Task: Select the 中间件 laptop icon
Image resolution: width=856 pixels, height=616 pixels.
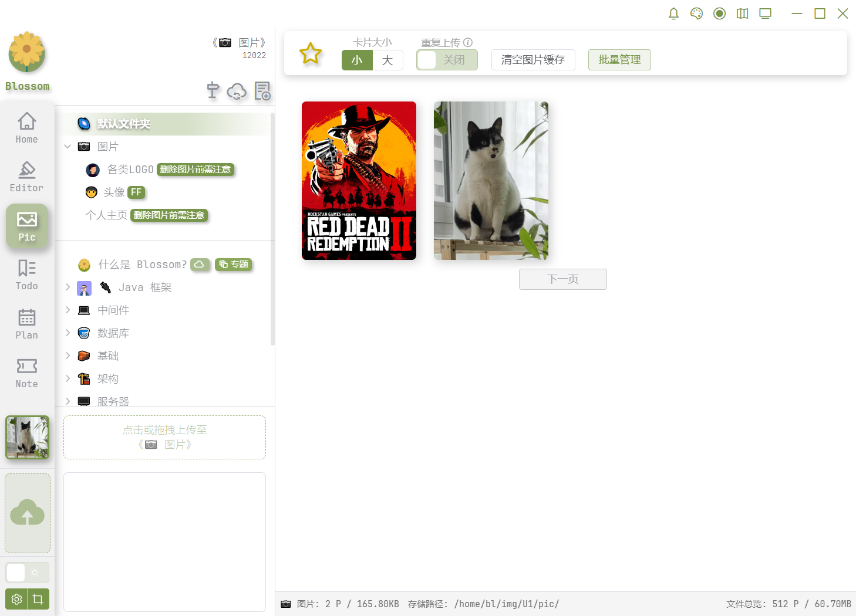Action: point(84,310)
